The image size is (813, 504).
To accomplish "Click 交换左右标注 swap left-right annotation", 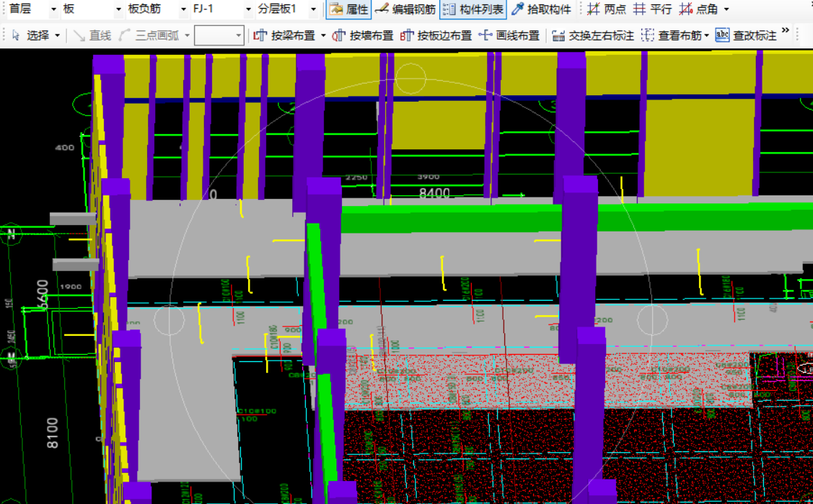I will tap(593, 36).
